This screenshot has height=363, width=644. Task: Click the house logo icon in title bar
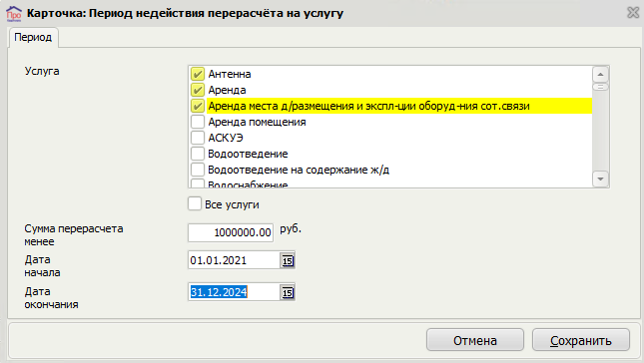click(14, 14)
